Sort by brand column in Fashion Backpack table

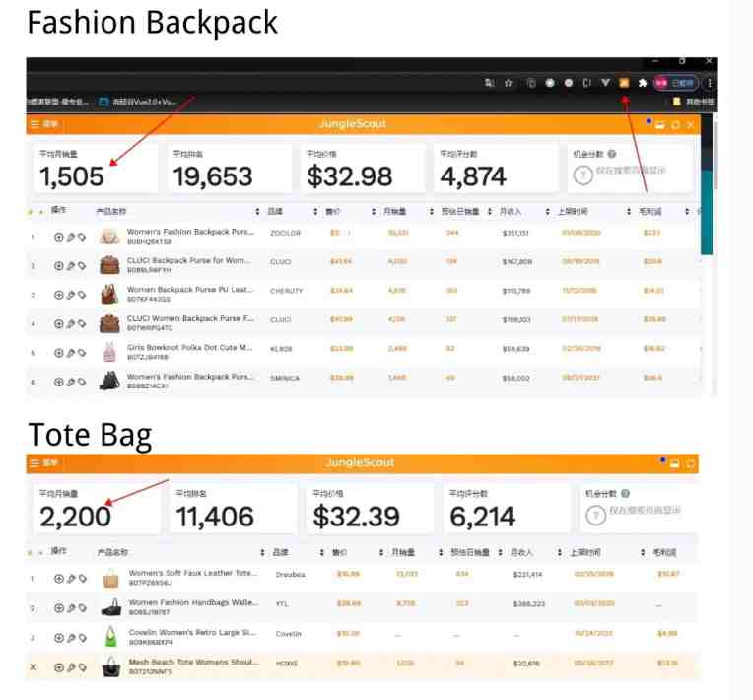coord(315,211)
